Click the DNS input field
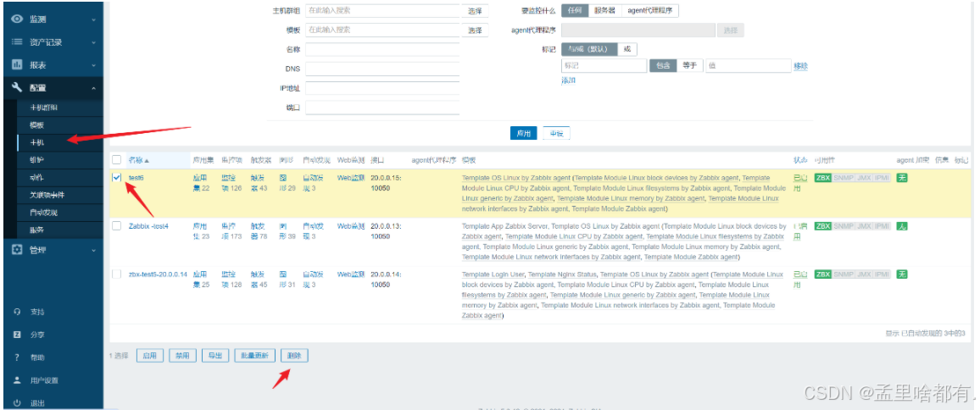980x410 pixels. click(x=382, y=69)
